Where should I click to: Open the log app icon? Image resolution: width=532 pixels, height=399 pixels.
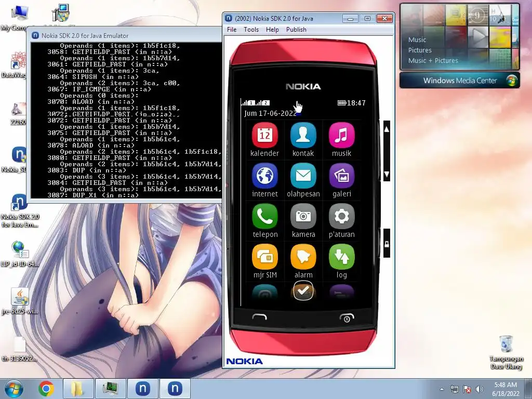pos(342,257)
